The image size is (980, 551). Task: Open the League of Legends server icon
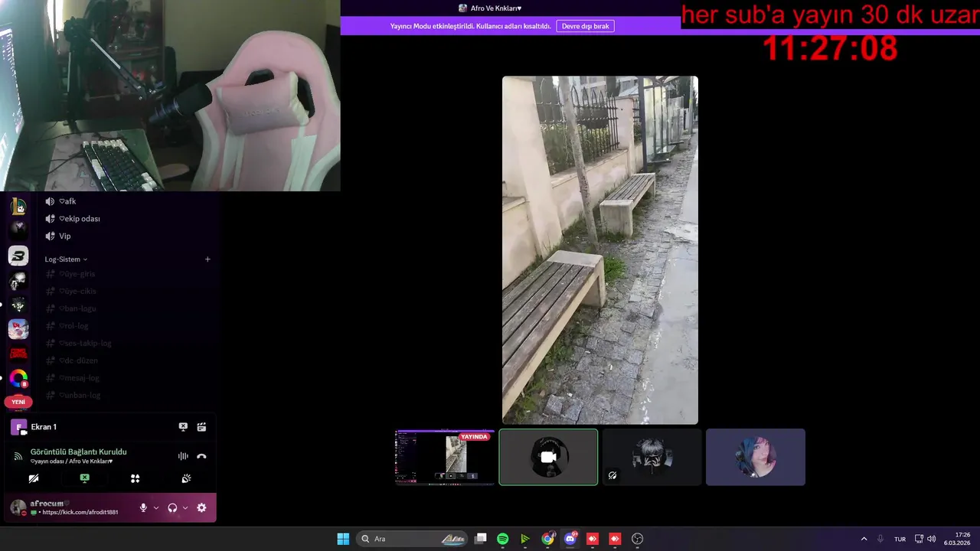(x=18, y=206)
